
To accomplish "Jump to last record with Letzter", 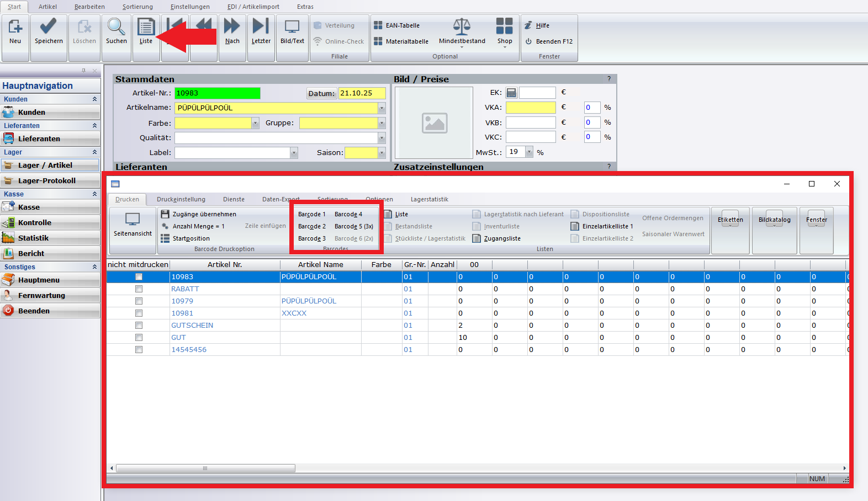I will point(261,27).
